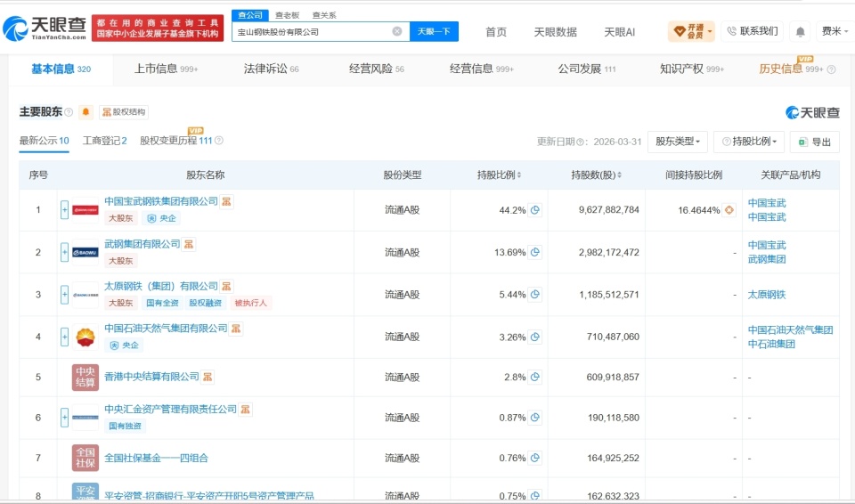Open the help icon next to 主要股东
Image resolution: width=855 pixels, height=504 pixels.
pos(69,112)
